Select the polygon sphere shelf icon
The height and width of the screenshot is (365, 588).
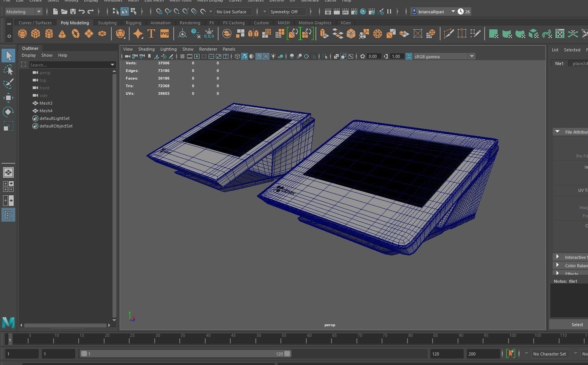tap(22, 34)
